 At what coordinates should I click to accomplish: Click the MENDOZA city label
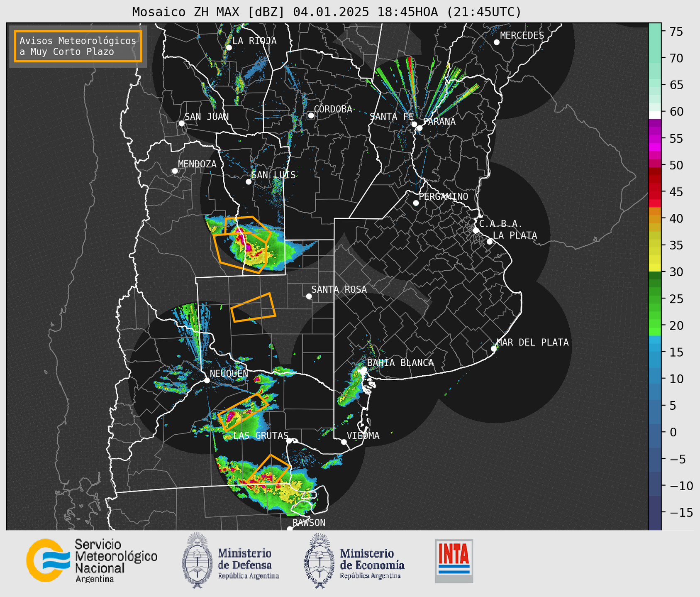tap(197, 164)
